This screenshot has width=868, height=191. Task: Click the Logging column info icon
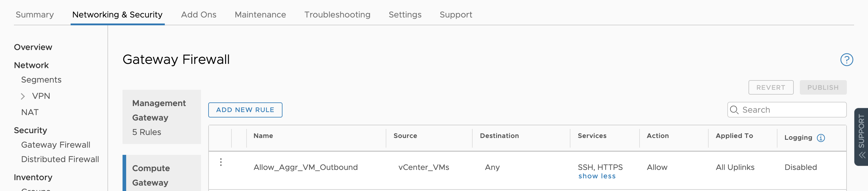821,138
